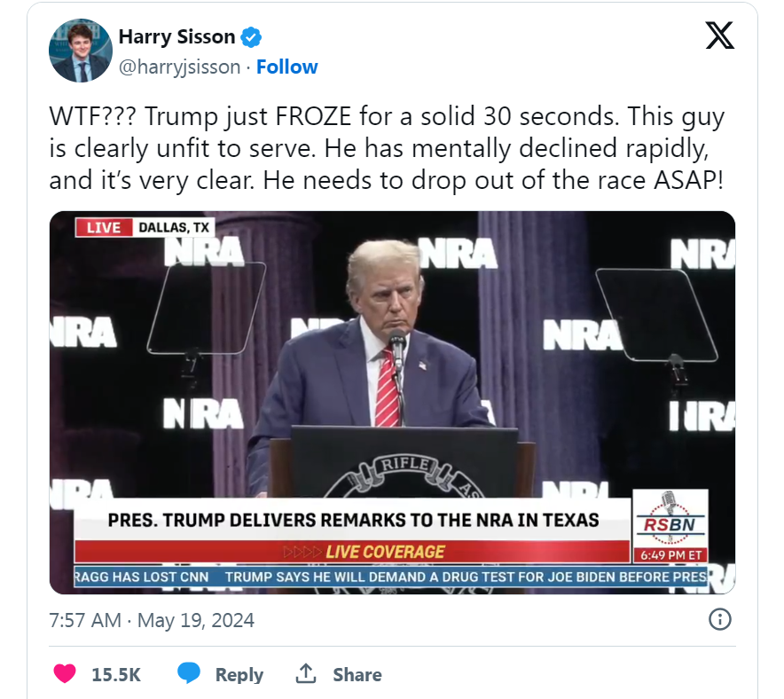784x699 pixels.
Task: Click the blue verified checkmark badge
Action: tap(252, 37)
